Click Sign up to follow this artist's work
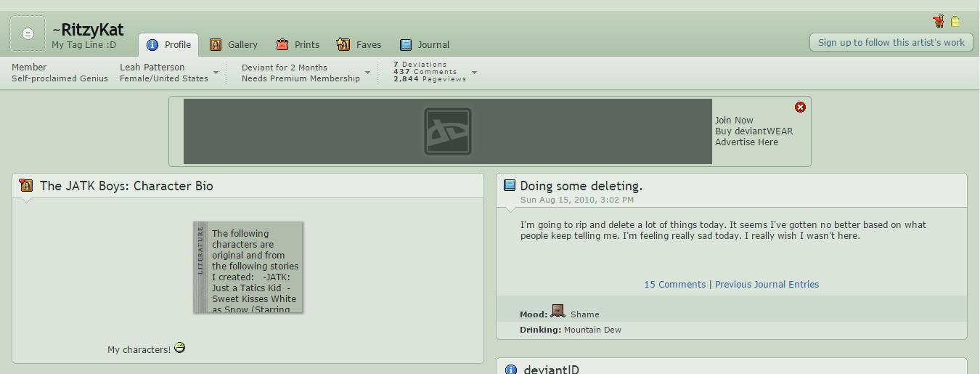Image resolution: width=980 pixels, height=374 pixels. [891, 42]
